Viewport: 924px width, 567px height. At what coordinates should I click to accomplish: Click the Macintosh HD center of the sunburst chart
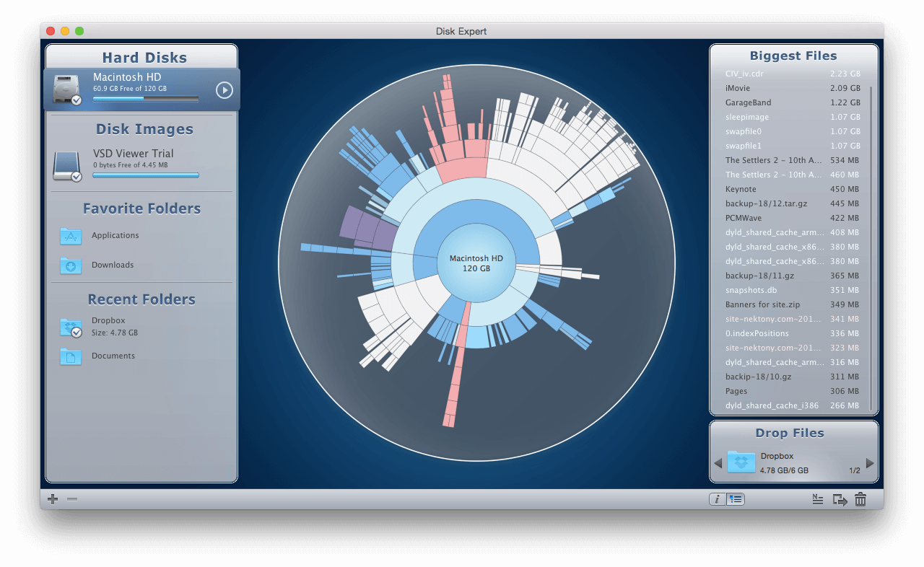[475, 263]
